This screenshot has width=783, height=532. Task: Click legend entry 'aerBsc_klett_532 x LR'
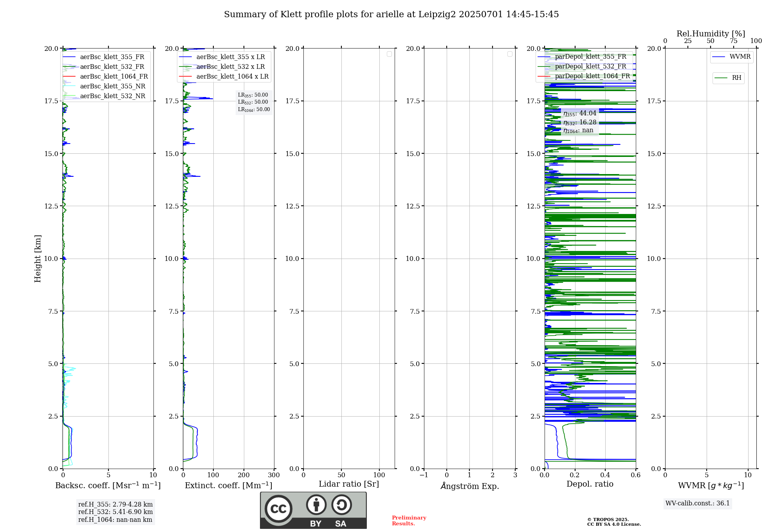(x=231, y=66)
